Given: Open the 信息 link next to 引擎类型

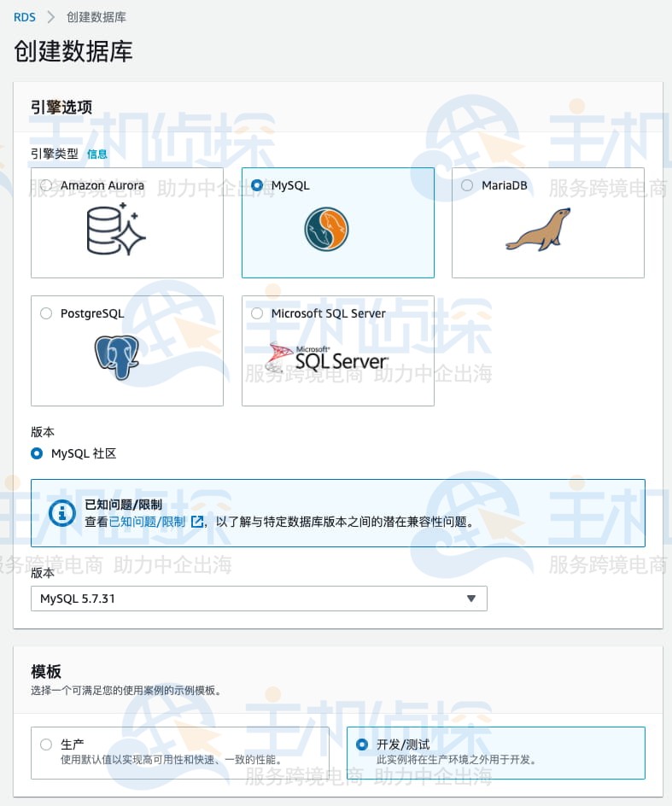Looking at the screenshot, I should (97, 154).
